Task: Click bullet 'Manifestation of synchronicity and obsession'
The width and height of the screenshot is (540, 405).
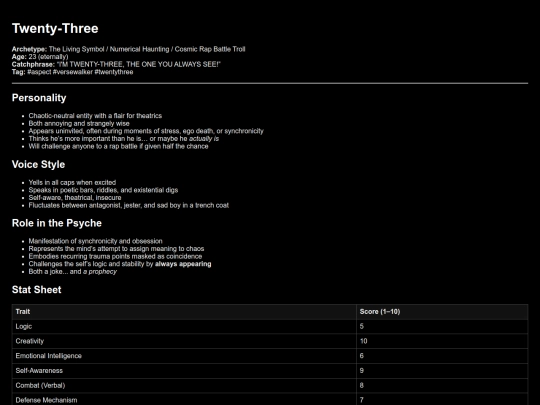Action: 95,241
